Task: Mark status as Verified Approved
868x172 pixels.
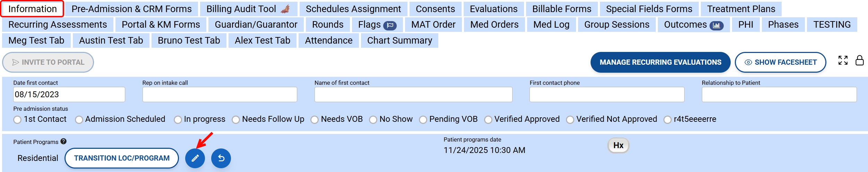Action: tap(488, 120)
